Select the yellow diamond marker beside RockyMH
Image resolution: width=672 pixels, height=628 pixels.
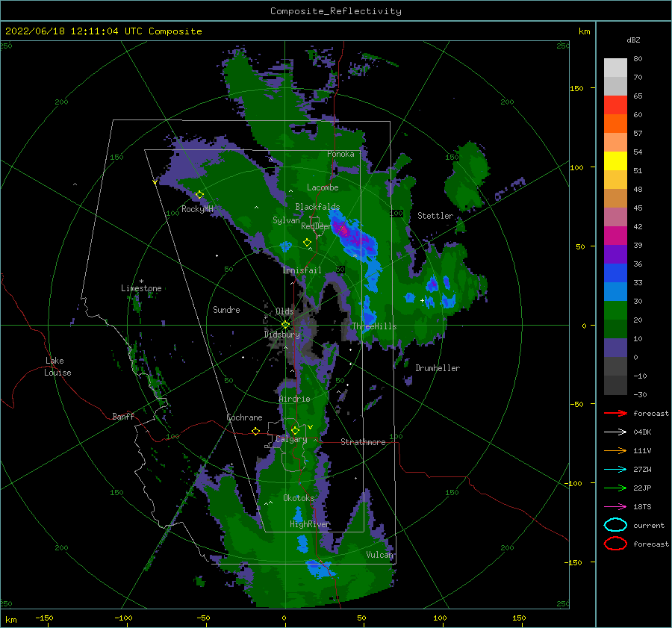coord(199,195)
